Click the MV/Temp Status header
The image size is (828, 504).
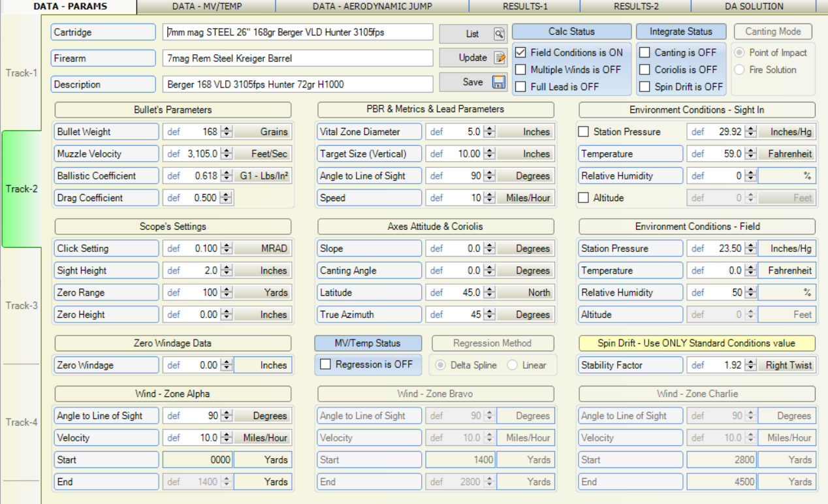click(x=368, y=343)
